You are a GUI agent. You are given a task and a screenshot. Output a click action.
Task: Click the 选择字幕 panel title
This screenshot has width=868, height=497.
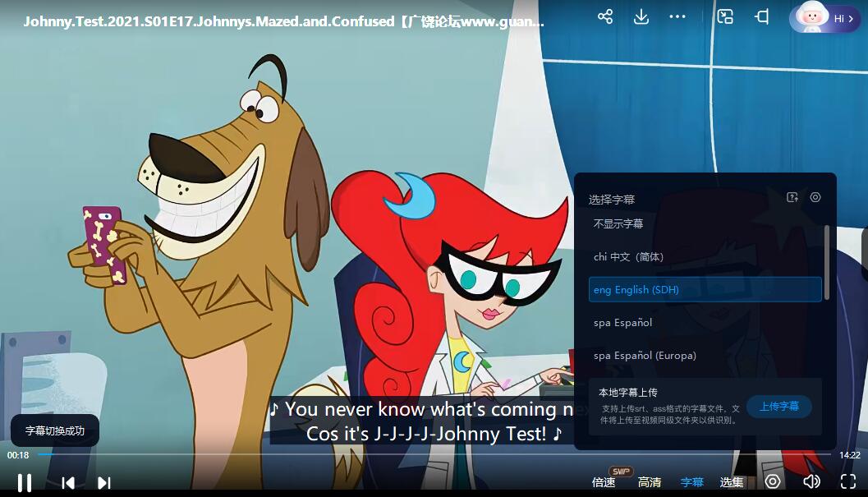pyautogui.click(x=611, y=200)
